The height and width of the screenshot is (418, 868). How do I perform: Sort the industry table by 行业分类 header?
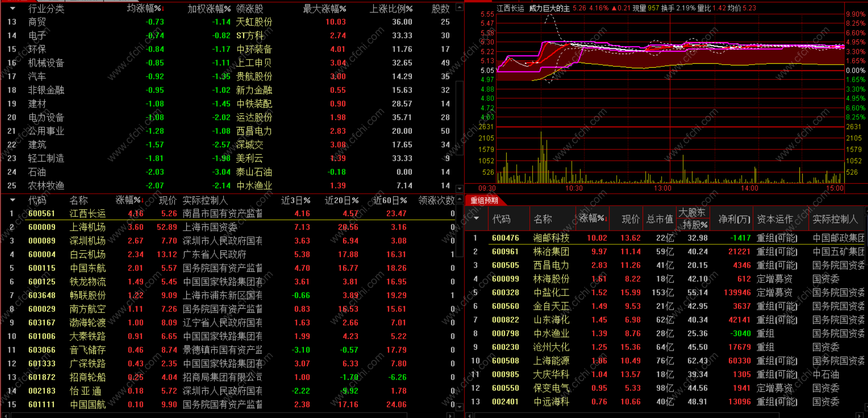click(46, 9)
